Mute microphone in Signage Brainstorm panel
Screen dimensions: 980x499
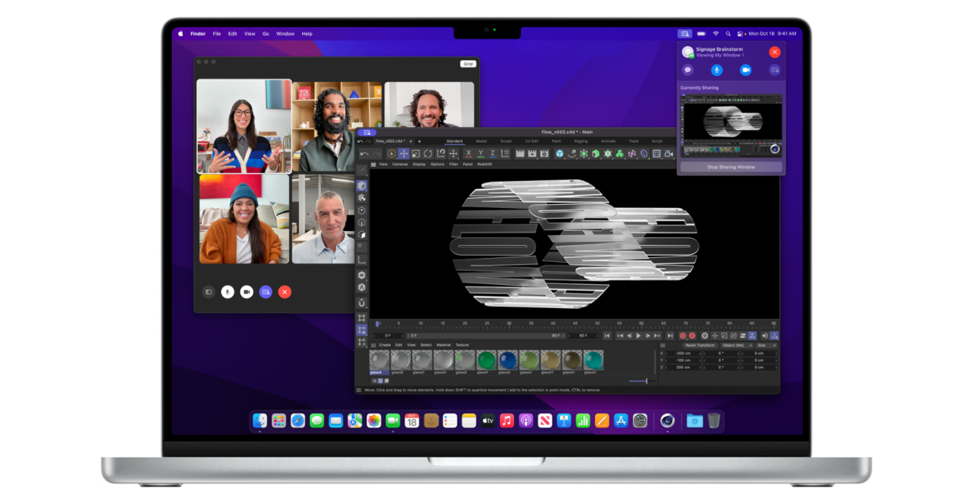pos(717,70)
